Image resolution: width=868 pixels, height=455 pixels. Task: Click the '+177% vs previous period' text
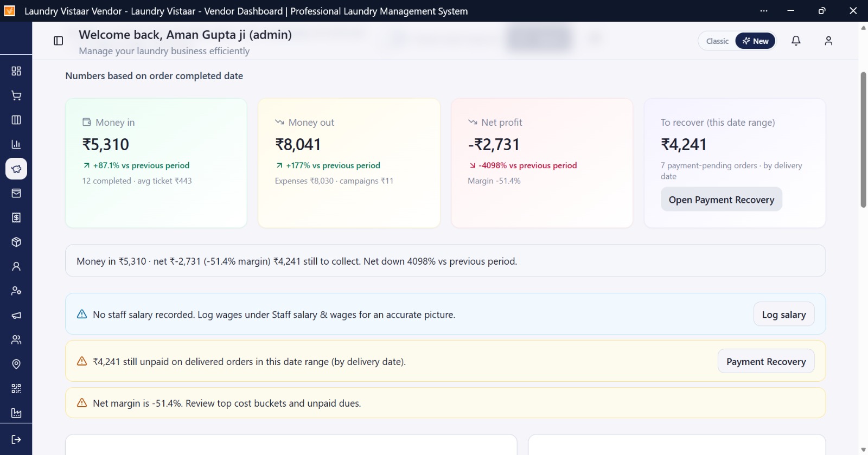click(333, 165)
